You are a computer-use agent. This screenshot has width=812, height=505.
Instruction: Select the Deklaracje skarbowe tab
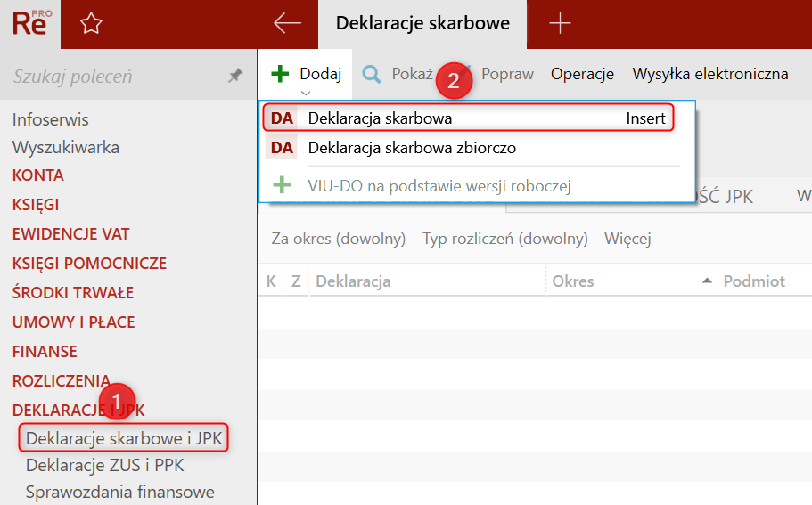(x=422, y=23)
